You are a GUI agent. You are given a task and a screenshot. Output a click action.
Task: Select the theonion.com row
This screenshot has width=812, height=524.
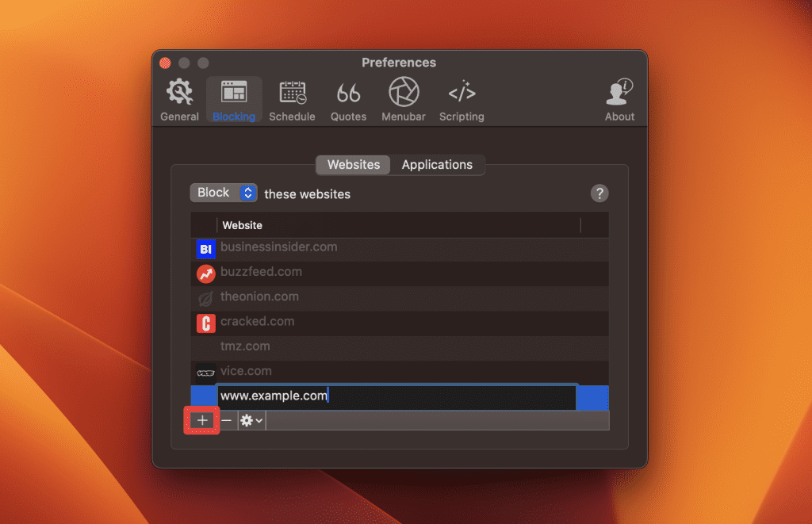(x=400, y=298)
